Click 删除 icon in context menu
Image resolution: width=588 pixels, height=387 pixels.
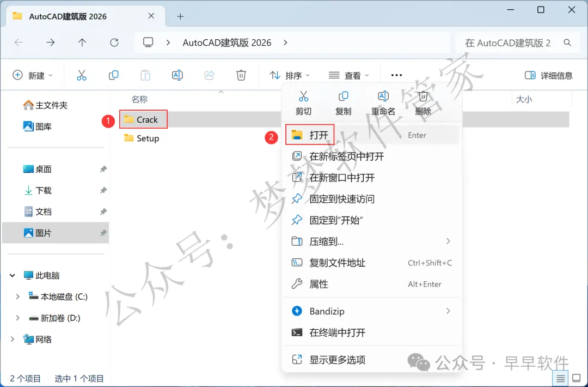tap(423, 96)
